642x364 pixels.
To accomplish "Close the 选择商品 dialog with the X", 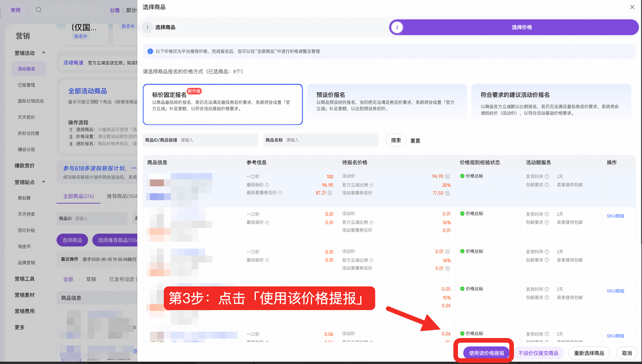I will click(632, 7).
